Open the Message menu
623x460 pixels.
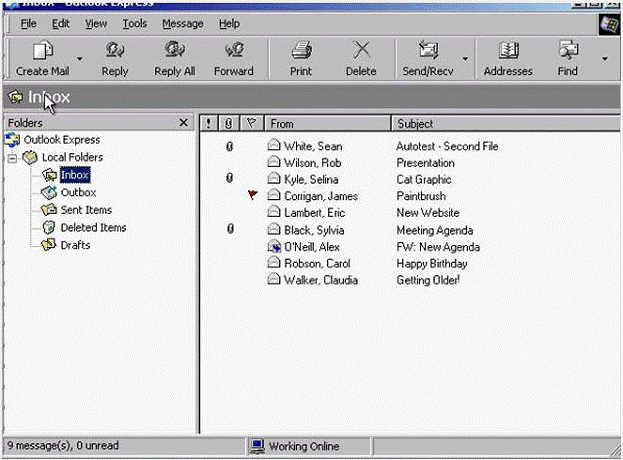182,24
